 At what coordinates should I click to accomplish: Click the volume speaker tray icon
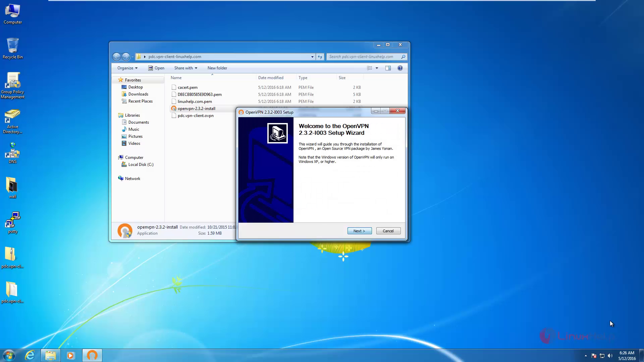[610, 356]
